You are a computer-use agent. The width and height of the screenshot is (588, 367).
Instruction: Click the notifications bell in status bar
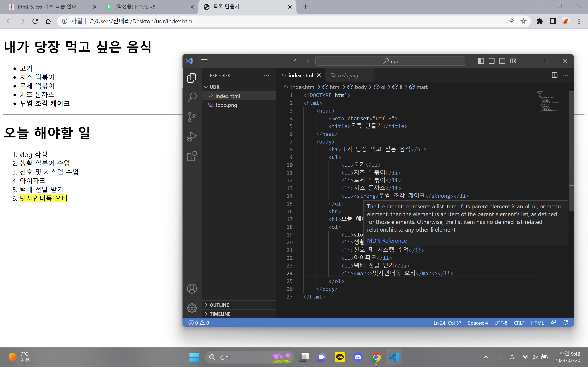(x=566, y=323)
